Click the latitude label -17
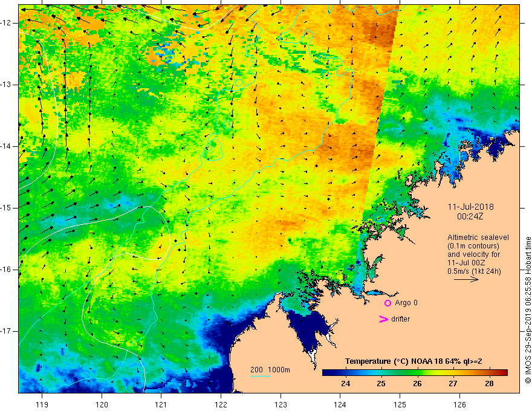 tap(6, 331)
